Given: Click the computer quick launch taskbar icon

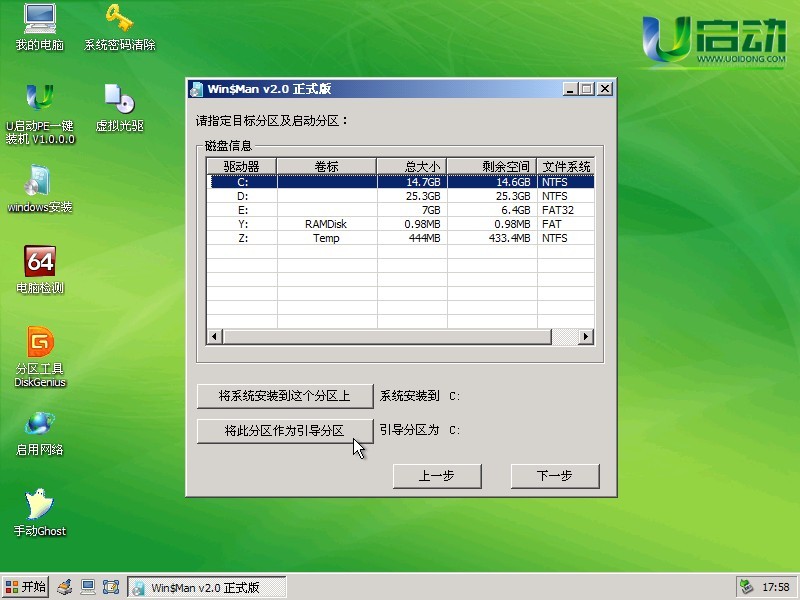Looking at the screenshot, I should tap(88, 587).
